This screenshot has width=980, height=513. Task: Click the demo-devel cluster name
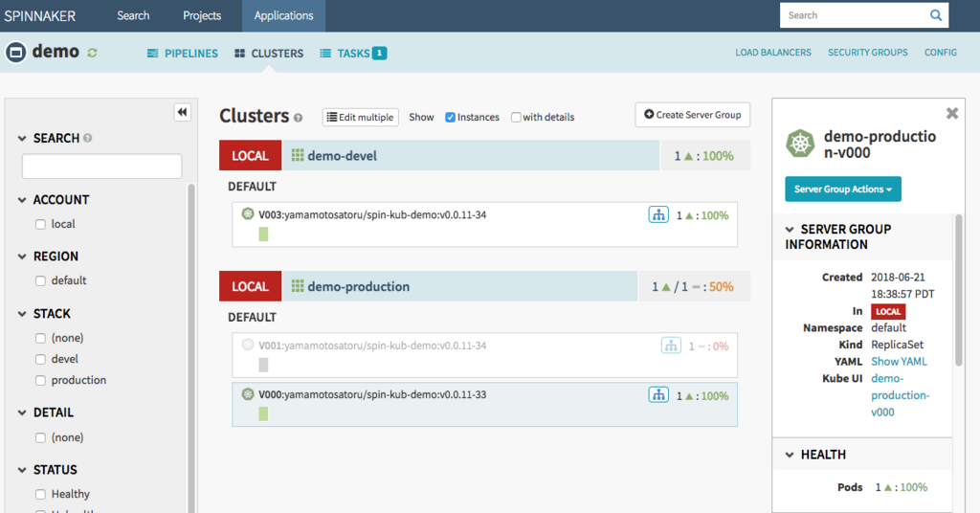pos(342,156)
